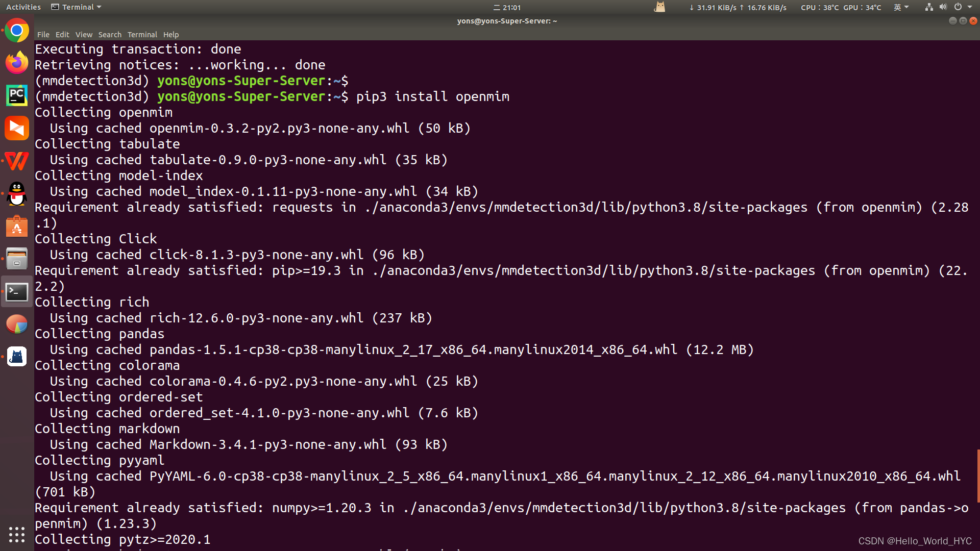Open the Help menu

171,35
